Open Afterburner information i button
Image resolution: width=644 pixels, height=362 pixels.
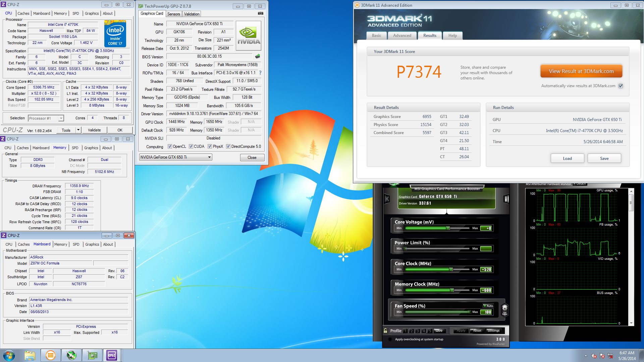tap(506, 199)
